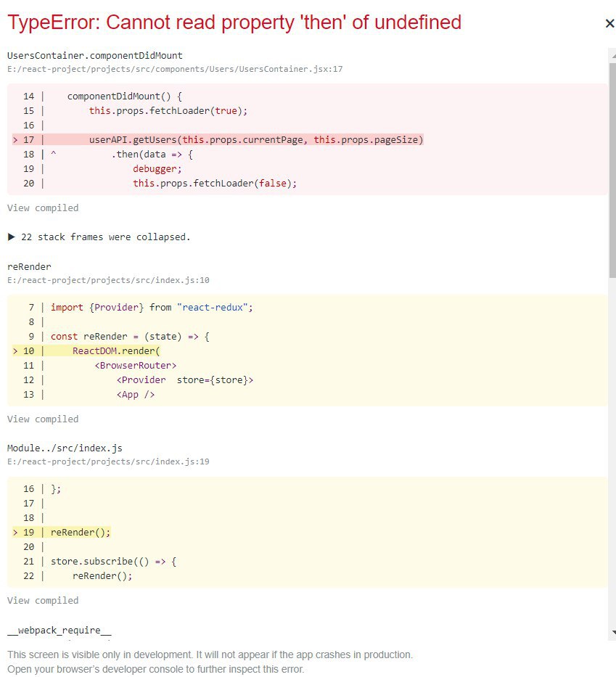Select the reRender stack frame title
616x677 pixels.
point(29,267)
